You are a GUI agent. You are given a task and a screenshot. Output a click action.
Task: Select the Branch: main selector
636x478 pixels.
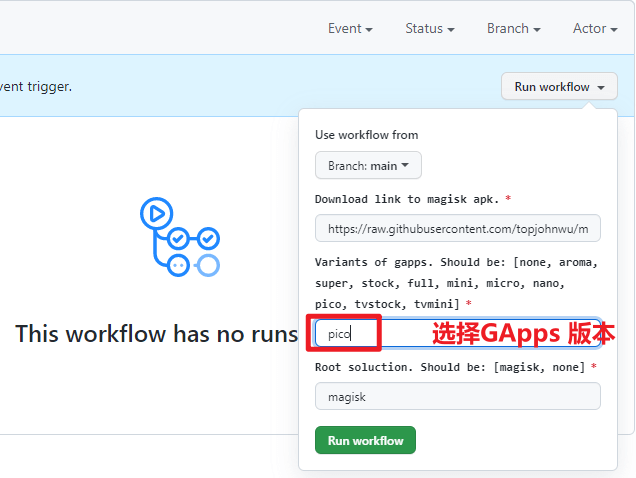point(368,165)
